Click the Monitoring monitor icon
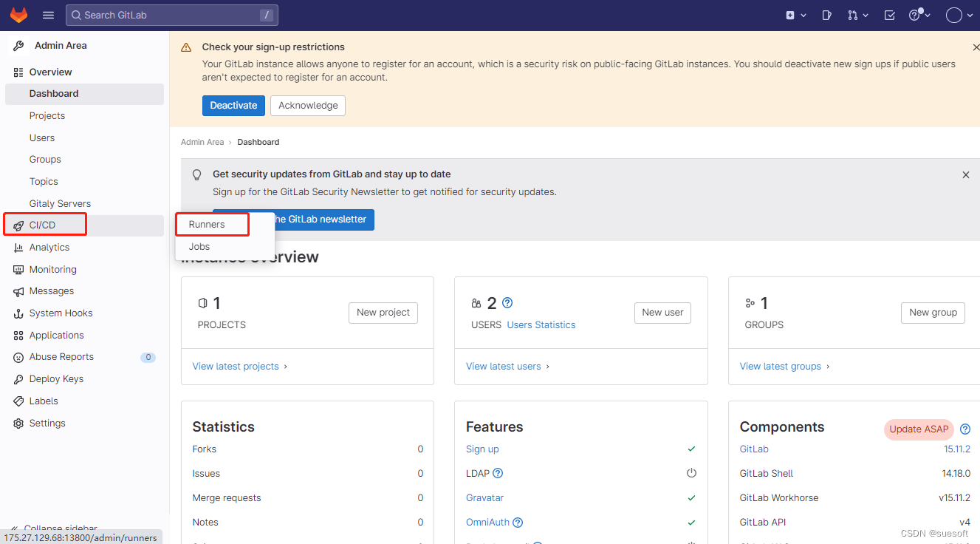980x544 pixels. 18,270
